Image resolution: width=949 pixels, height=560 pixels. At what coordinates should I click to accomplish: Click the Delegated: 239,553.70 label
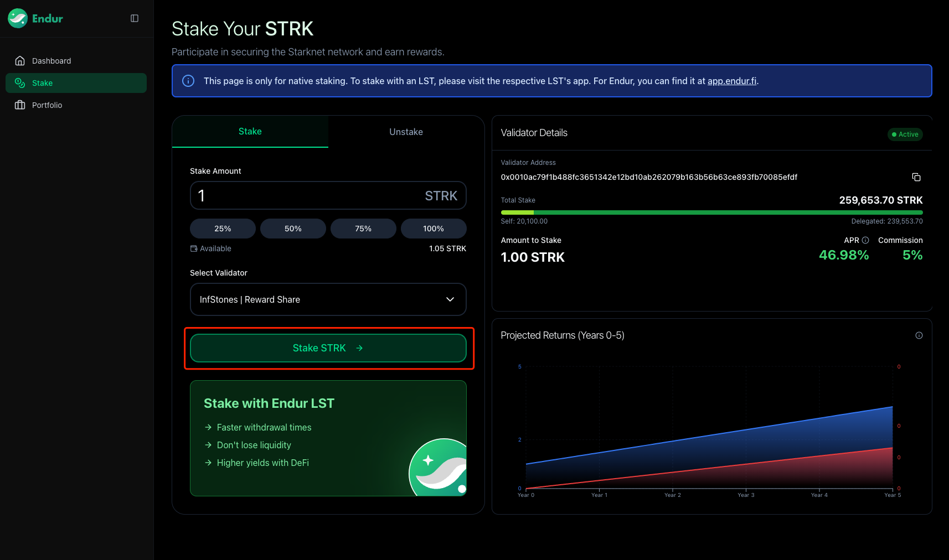(887, 221)
